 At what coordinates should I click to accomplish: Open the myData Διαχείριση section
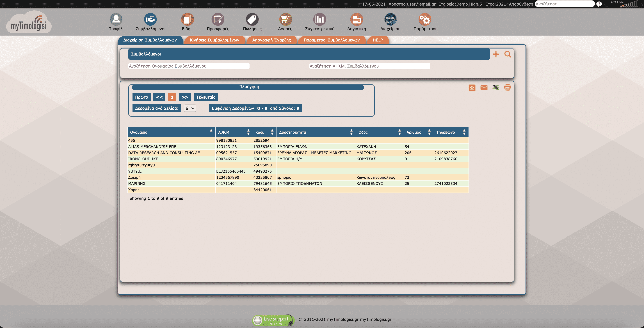tap(390, 22)
